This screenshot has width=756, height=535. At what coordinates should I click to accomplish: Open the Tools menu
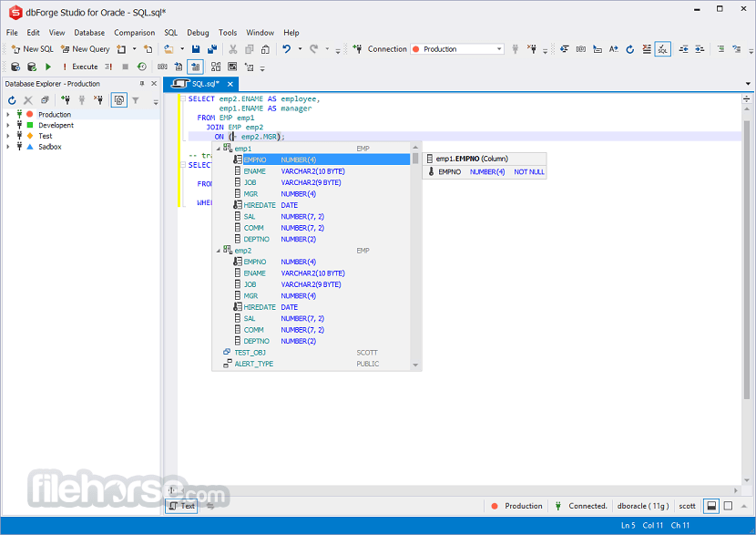228,33
